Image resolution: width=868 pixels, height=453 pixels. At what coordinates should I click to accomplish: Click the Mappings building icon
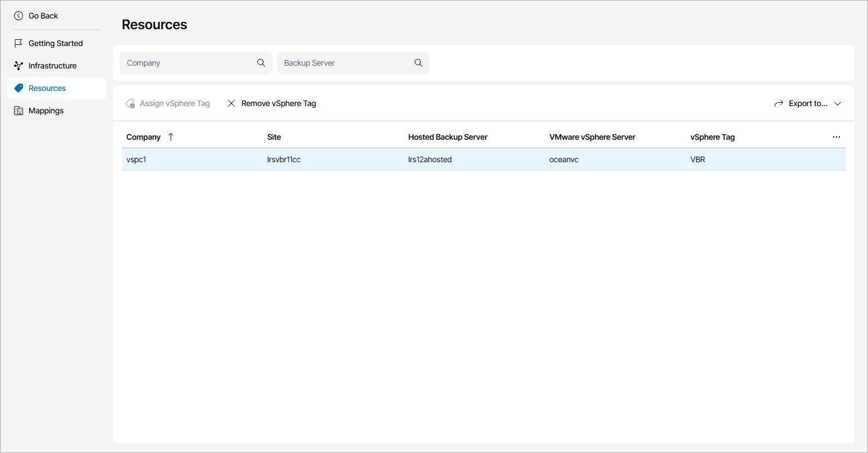click(x=19, y=111)
